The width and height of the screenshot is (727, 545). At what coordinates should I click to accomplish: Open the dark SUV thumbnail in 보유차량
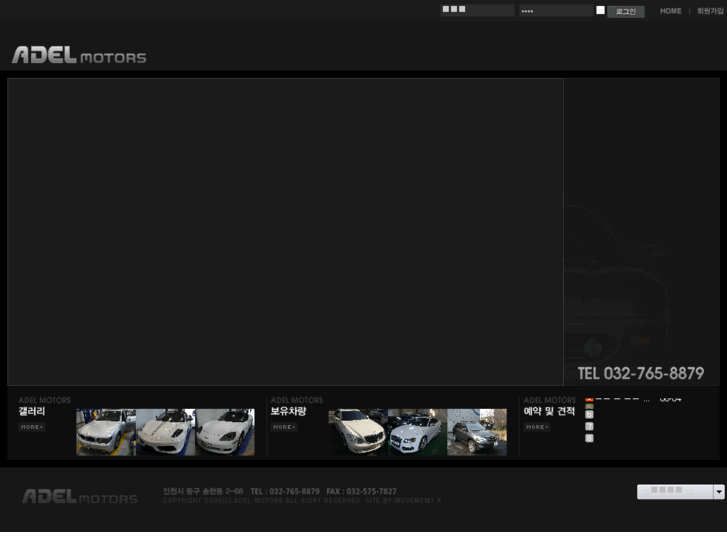pyautogui.click(x=477, y=432)
